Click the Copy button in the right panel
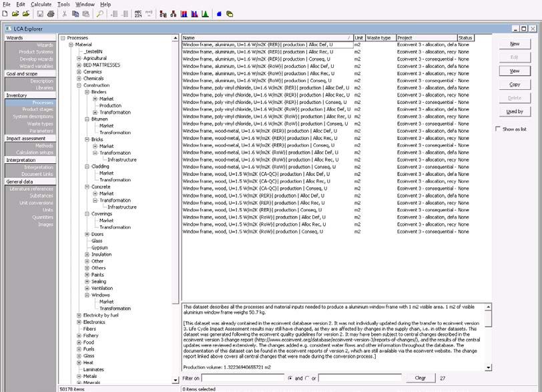Viewport: 542px width, 392px height. point(515,84)
